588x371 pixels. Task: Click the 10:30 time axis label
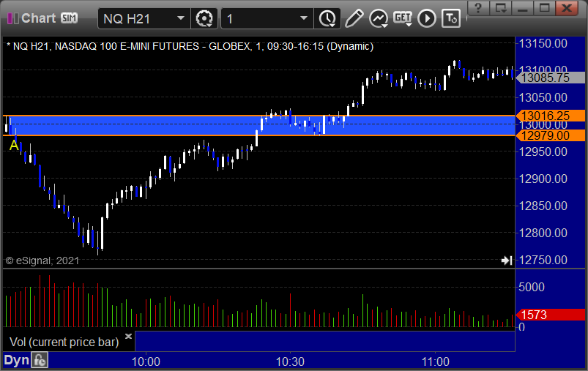(290, 361)
